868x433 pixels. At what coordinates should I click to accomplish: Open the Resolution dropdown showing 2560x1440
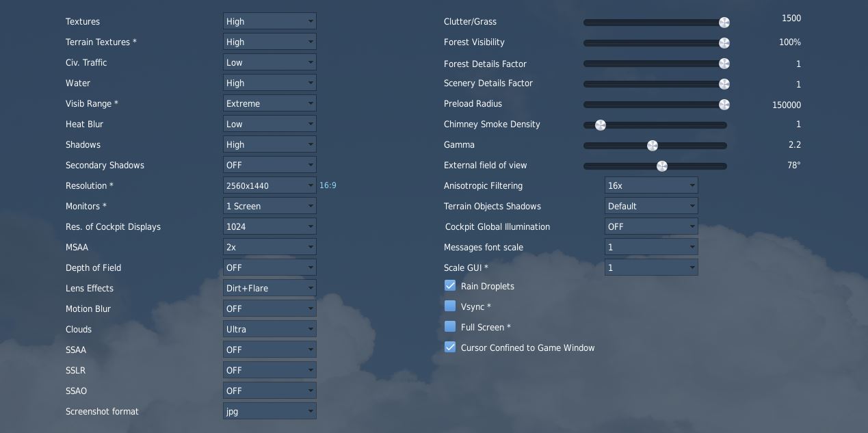tap(269, 185)
